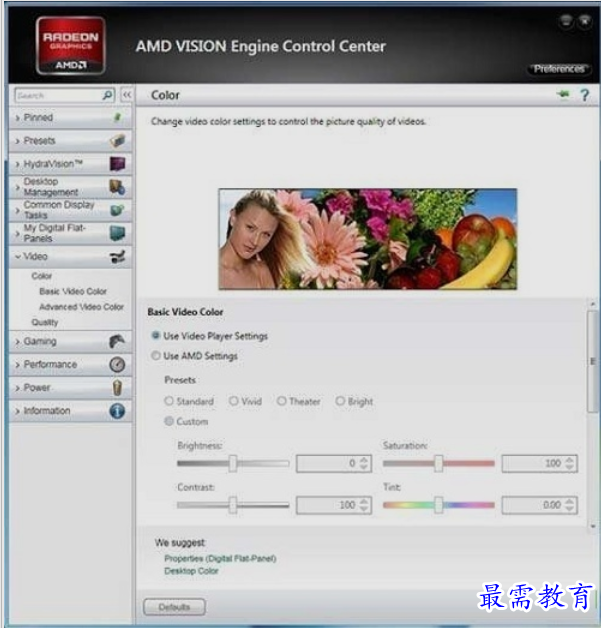
Task: Expand the Presets section
Action: click(70, 141)
